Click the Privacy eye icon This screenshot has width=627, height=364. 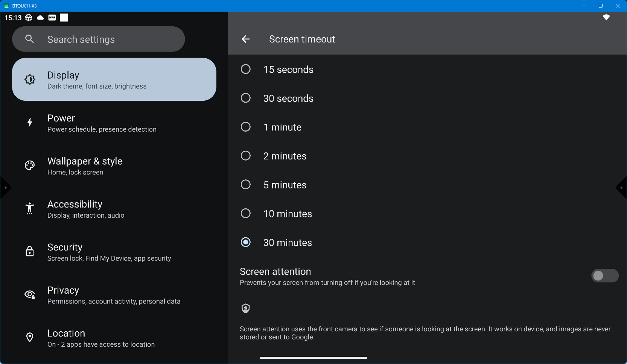pyautogui.click(x=30, y=295)
